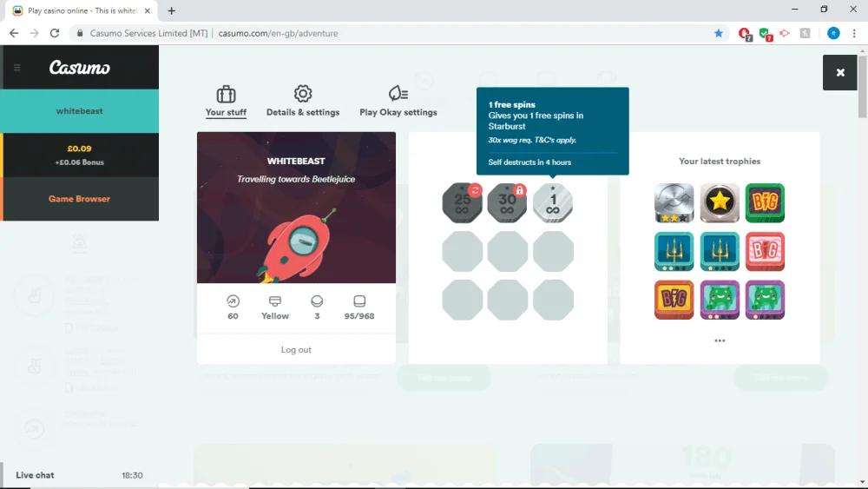868x489 pixels.
Task: Click the 1 free spins tooltip
Action: coord(552,131)
